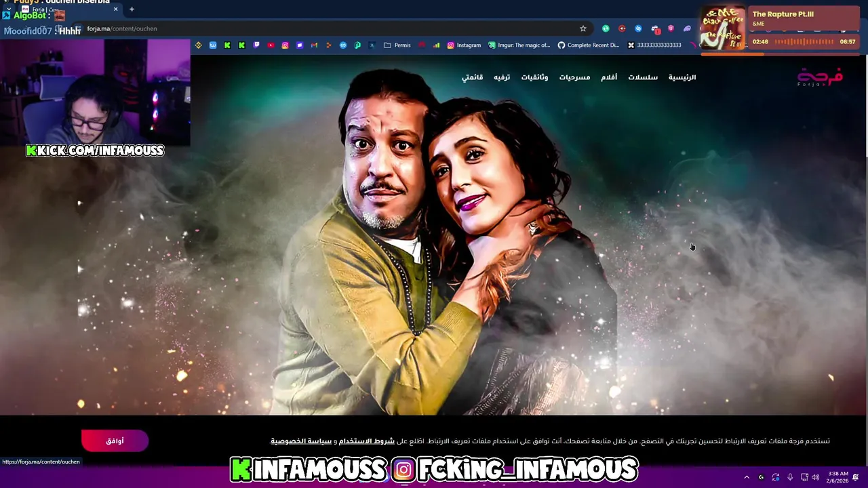The image size is (868, 488).
Task: Click the Forja logo in the site header
Action: 820,77
